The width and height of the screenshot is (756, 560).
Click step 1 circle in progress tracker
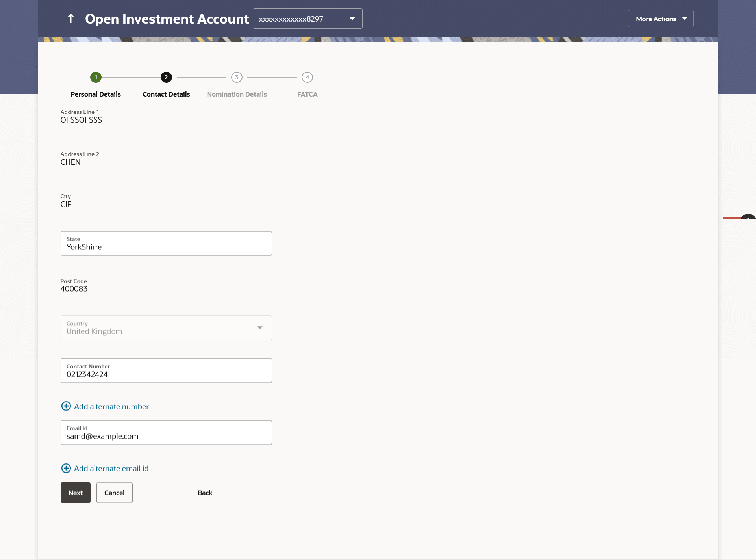pyautogui.click(x=96, y=77)
